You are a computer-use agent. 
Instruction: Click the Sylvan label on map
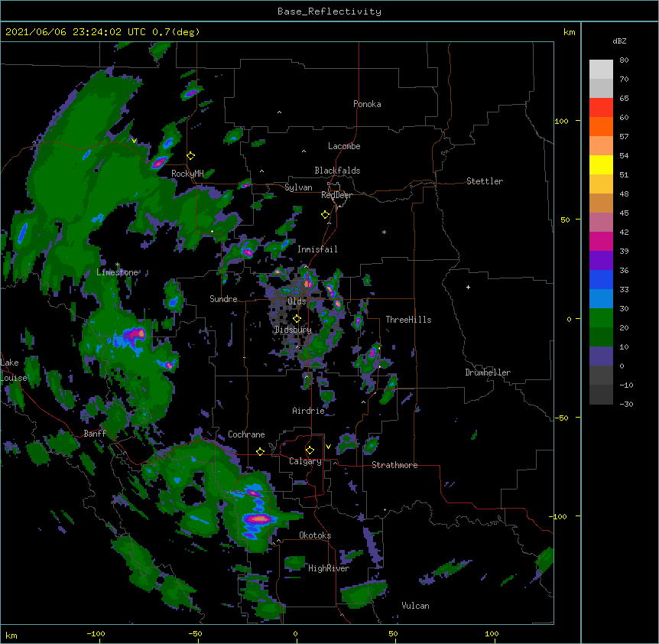(x=298, y=187)
